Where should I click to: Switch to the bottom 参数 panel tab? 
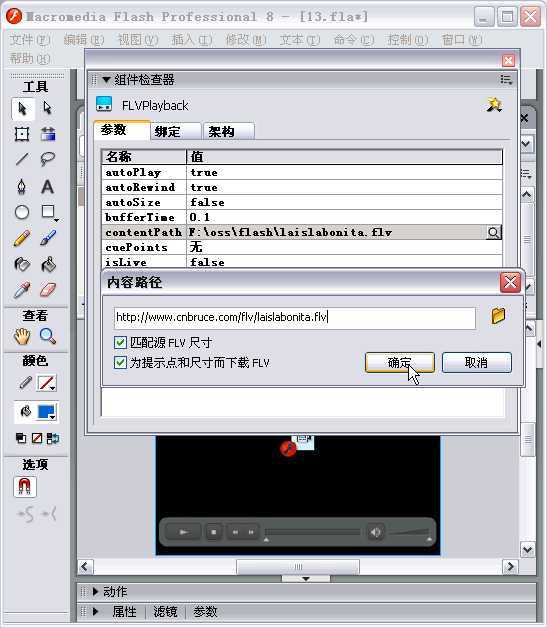[x=205, y=612]
